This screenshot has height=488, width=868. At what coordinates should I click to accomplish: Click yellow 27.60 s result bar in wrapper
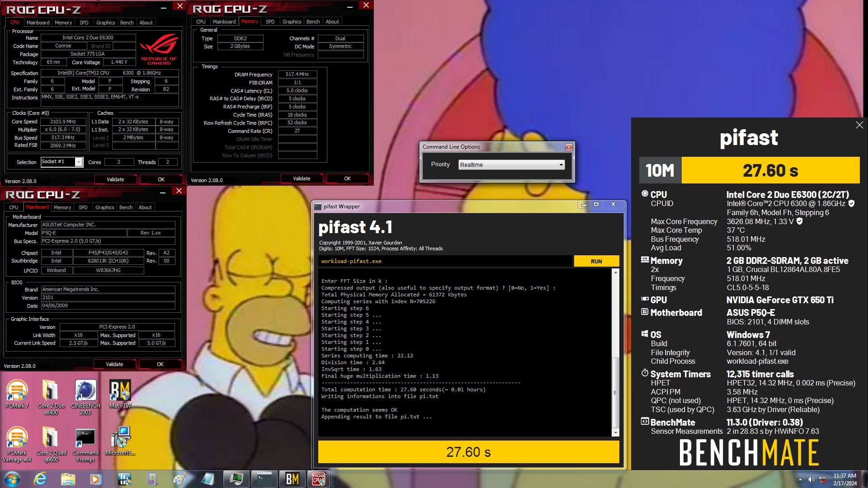pos(468,452)
